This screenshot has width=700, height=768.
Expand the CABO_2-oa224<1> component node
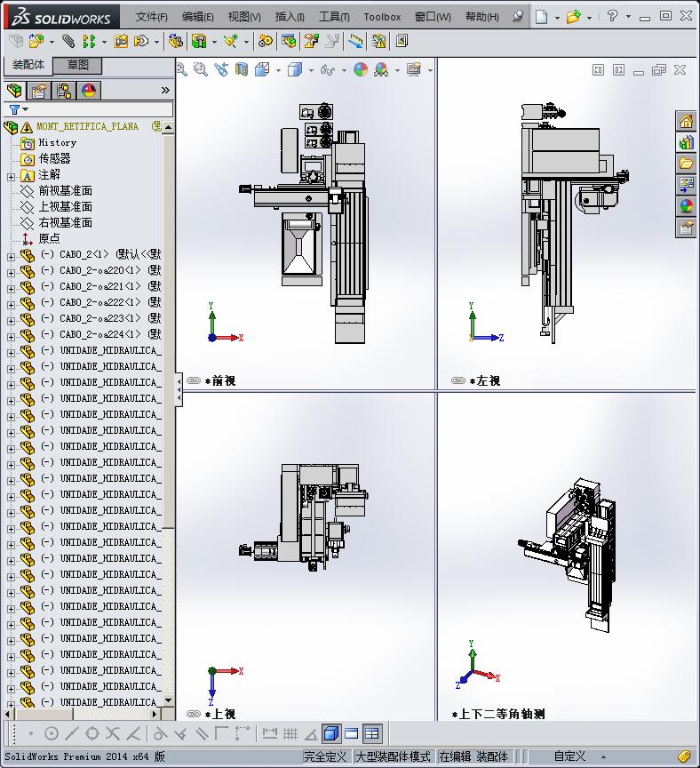click(x=11, y=337)
